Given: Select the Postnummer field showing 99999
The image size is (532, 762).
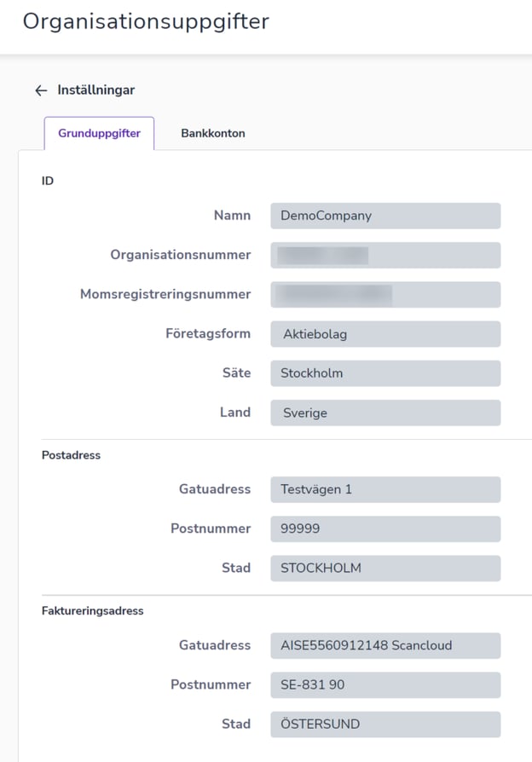Looking at the screenshot, I should [385, 528].
